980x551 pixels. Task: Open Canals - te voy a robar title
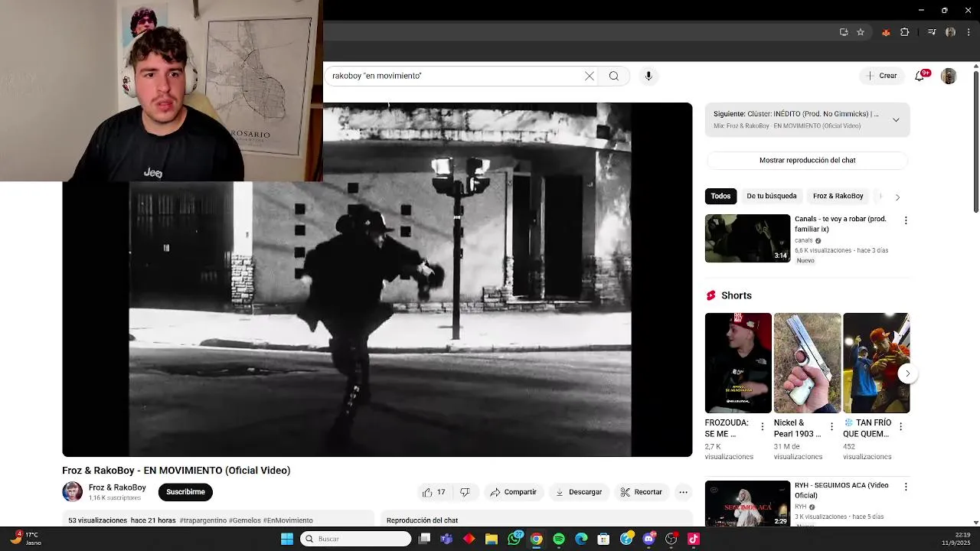[x=840, y=223]
